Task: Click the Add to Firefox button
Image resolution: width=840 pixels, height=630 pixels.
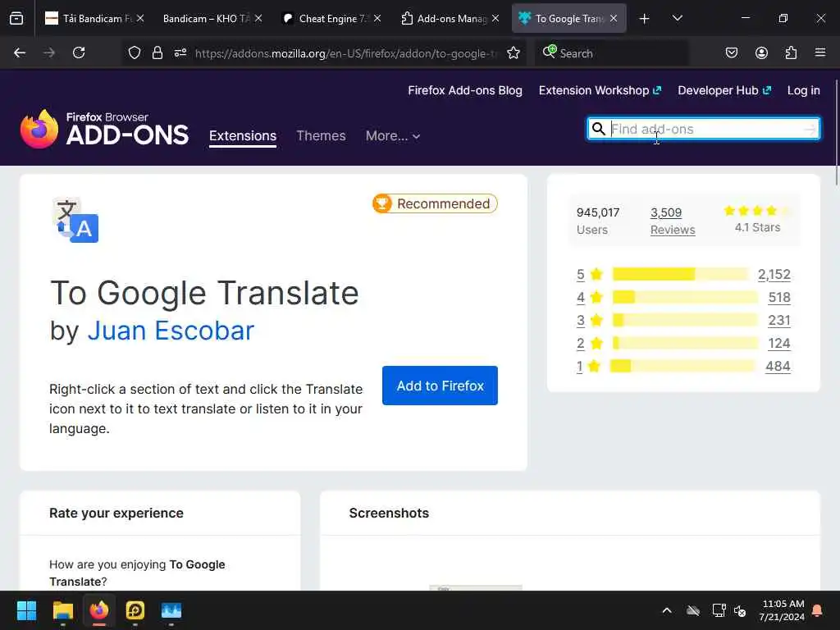Action: point(440,386)
